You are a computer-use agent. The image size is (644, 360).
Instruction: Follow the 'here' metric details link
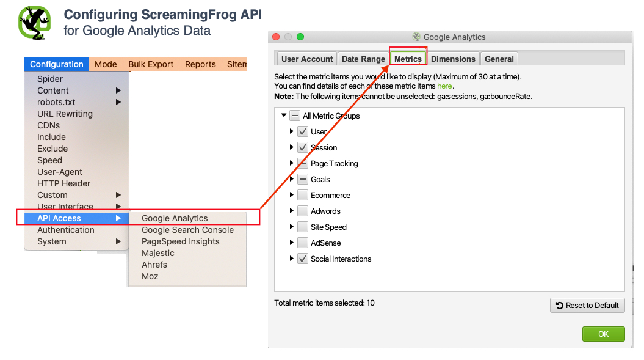444,86
